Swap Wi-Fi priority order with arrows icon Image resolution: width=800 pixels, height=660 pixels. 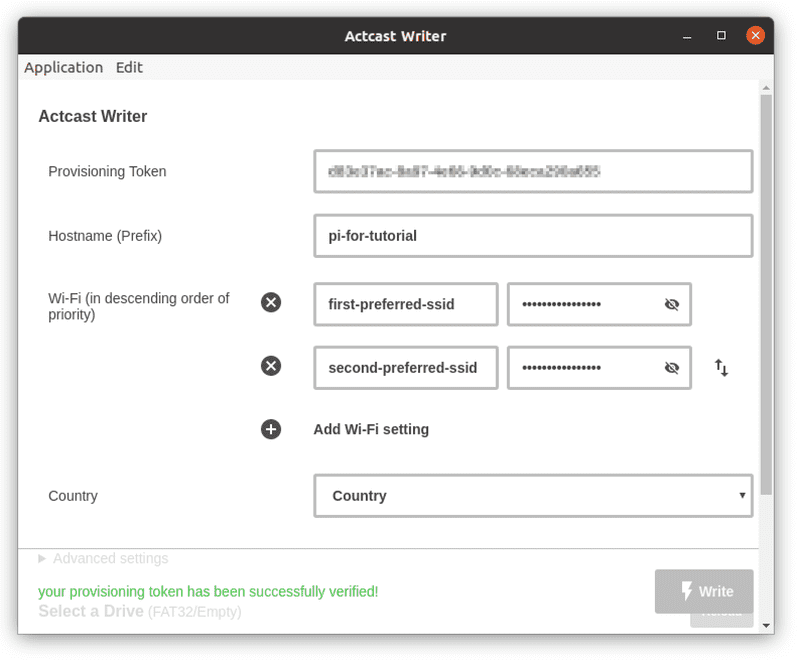721,368
